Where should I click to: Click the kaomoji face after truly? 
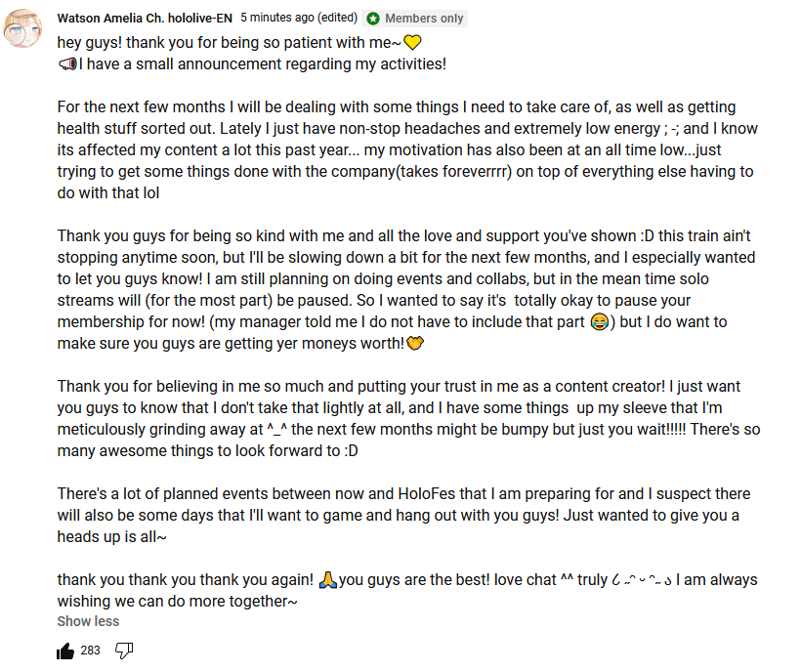pyautogui.click(x=641, y=580)
